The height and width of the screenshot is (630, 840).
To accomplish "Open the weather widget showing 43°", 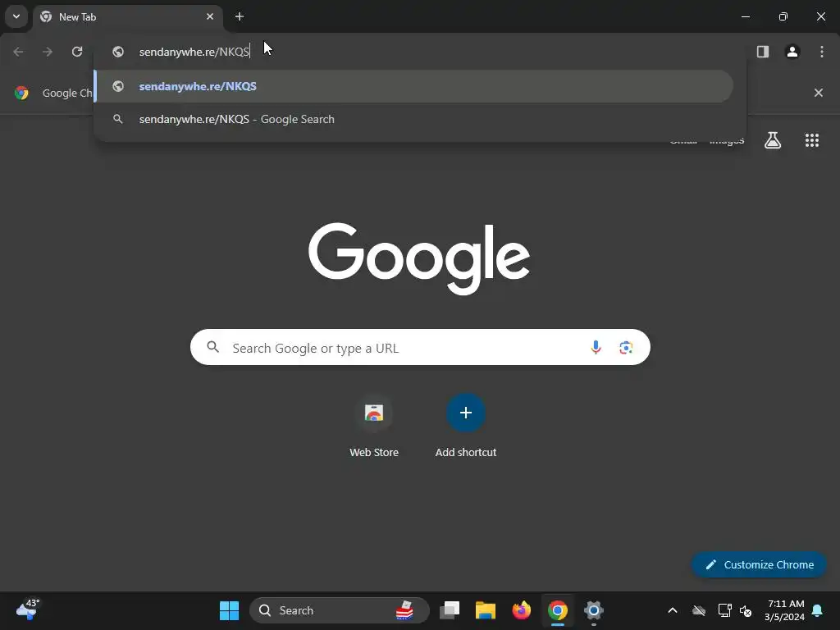I will tap(28, 609).
